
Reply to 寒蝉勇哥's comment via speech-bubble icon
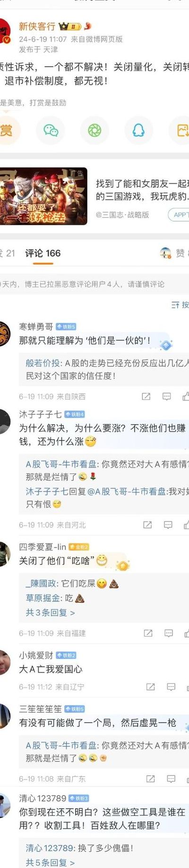(x=167, y=396)
